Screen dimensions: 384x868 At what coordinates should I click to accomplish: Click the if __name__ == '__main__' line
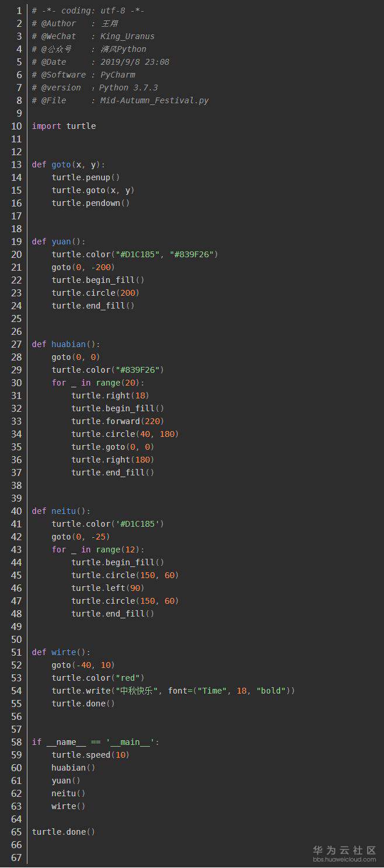(95, 742)
